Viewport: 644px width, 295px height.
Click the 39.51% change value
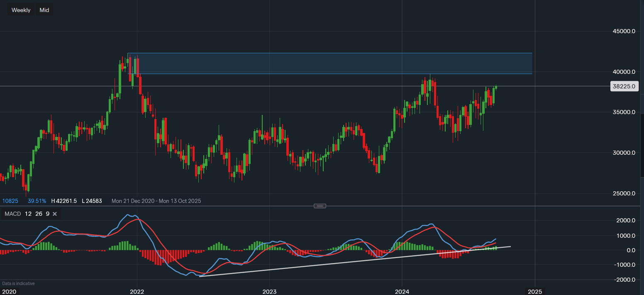[x=37, y=201]
